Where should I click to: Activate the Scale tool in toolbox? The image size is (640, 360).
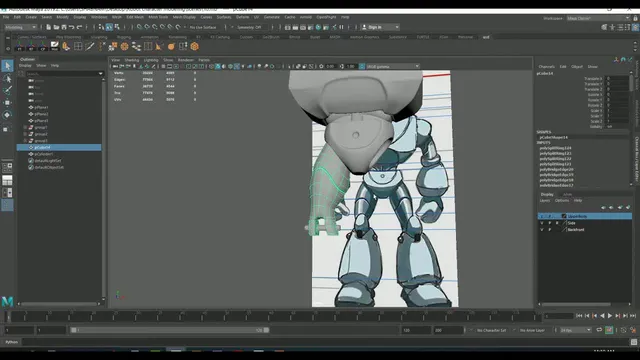point(6,129)
